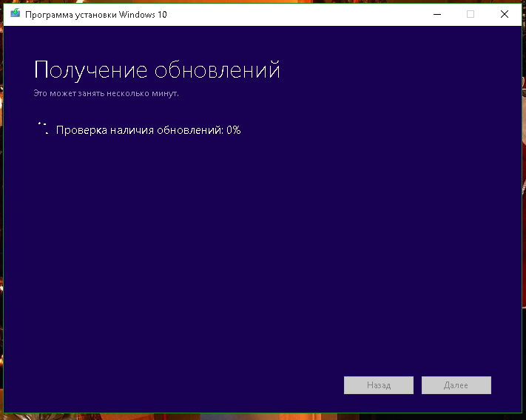The height and width of the screenshot is (420, 526).
Task: Click the heading Получение обновлений
Action: point(157,70)
